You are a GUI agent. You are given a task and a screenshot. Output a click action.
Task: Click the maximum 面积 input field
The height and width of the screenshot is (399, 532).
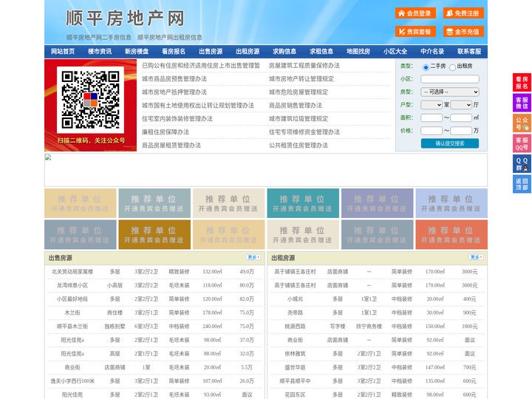[461, 117]
